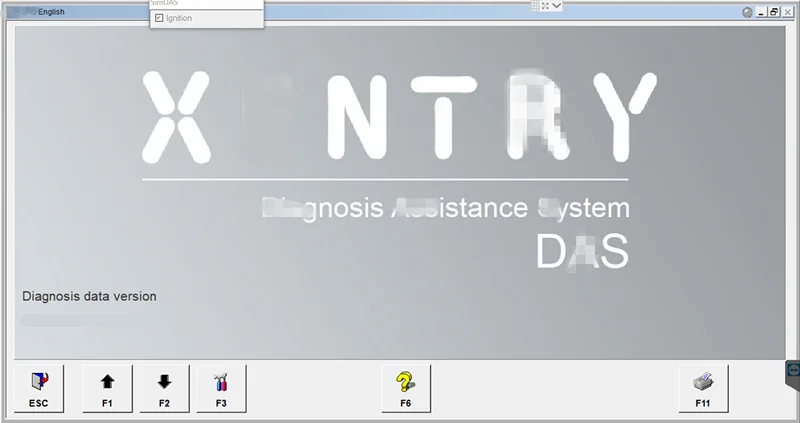Click the blue side tab icon at right edge
The height and width of the screenshot is (423, 800).
(x=793, y=369)
